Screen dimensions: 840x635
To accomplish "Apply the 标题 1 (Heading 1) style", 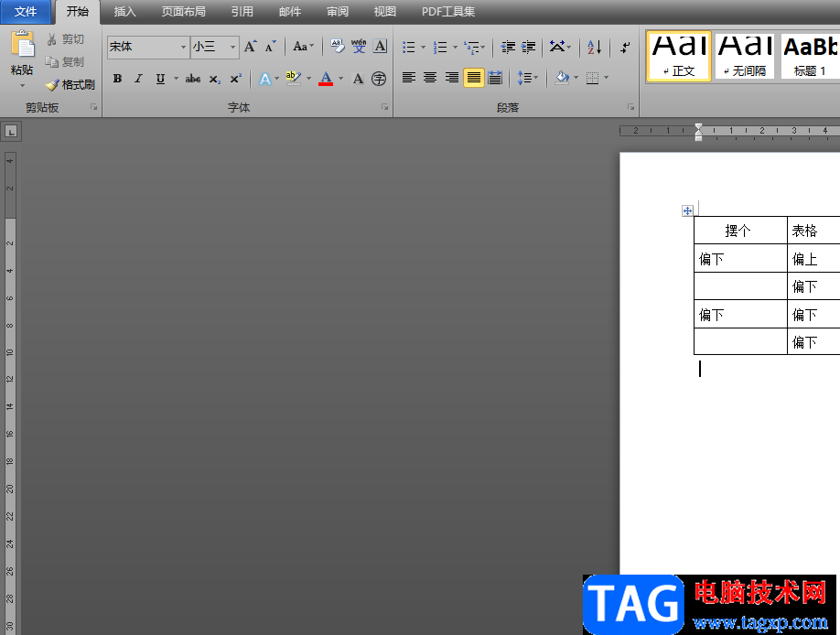I will click(x=810, y=56).
